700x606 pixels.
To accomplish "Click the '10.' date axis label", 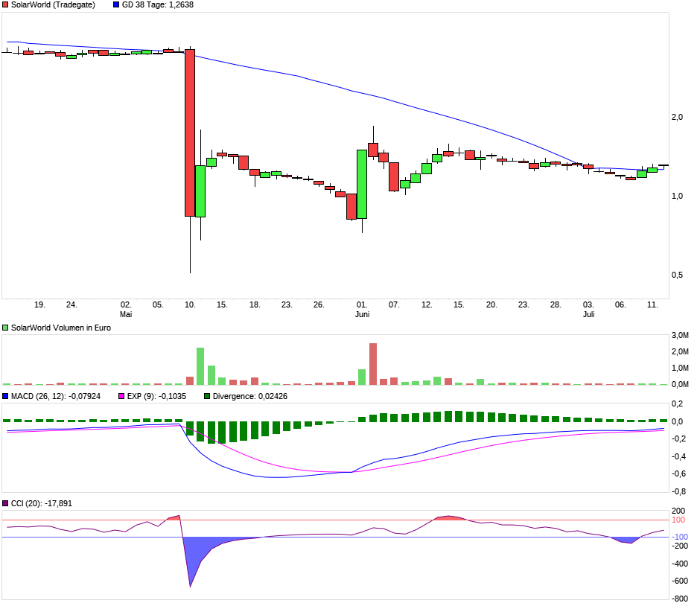I will (x=190, y=304).
